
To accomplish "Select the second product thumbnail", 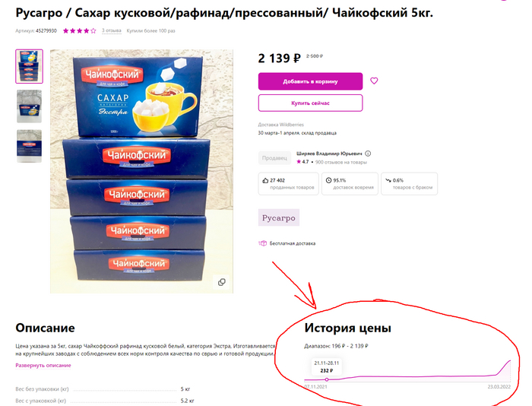I will click(29, 106).
